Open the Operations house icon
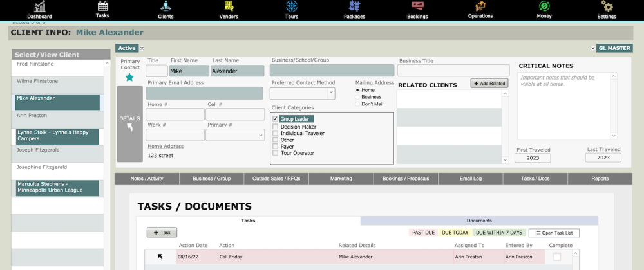The width and height of the screenshot is (644, 270). (480, 6)
